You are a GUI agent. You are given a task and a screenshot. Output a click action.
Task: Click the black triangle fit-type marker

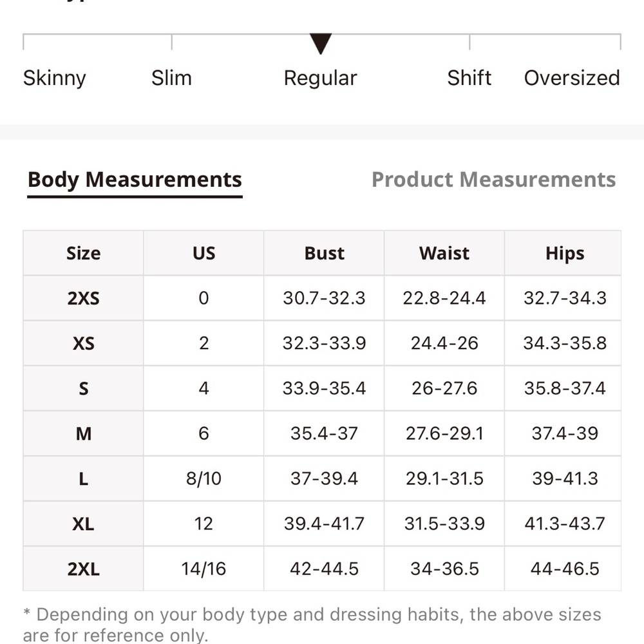[x=320, y=44]
